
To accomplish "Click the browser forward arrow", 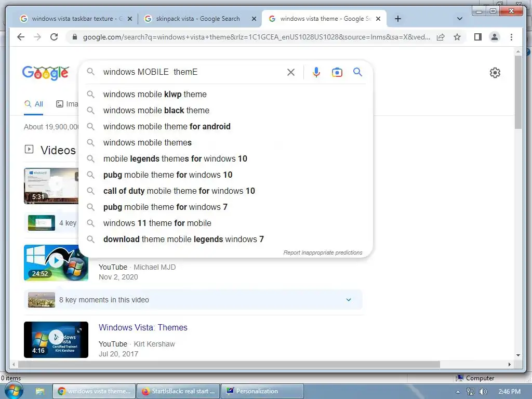I will coord(37,37).
